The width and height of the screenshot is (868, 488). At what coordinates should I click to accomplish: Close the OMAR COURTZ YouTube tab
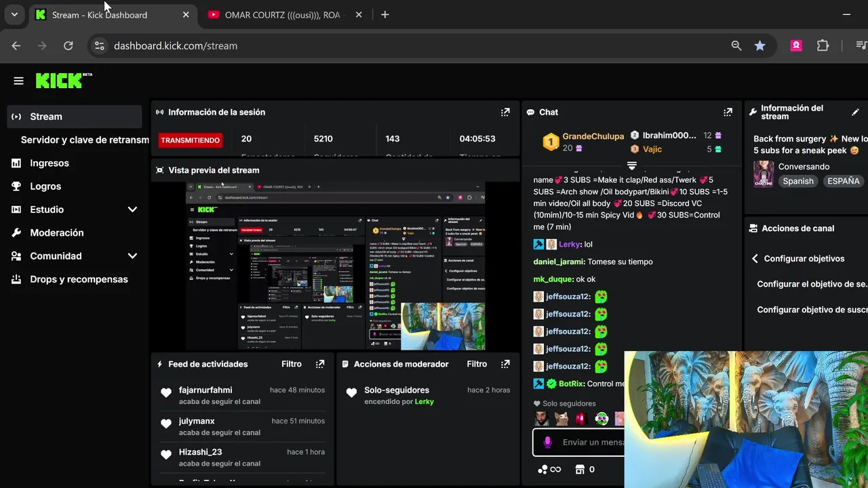(x=359, y=15)
